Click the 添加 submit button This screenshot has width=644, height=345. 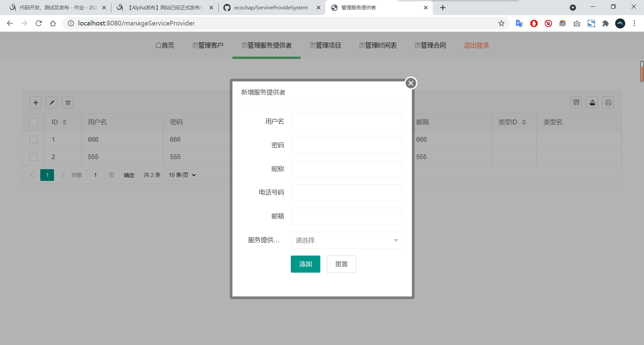(x=305, y=264)
